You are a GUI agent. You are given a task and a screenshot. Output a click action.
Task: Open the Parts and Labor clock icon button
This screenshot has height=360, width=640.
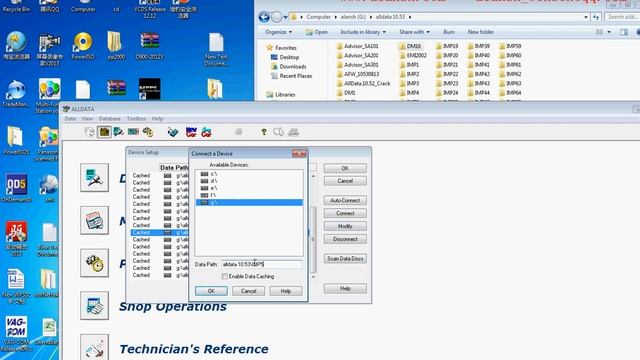[x=94, y=263]
